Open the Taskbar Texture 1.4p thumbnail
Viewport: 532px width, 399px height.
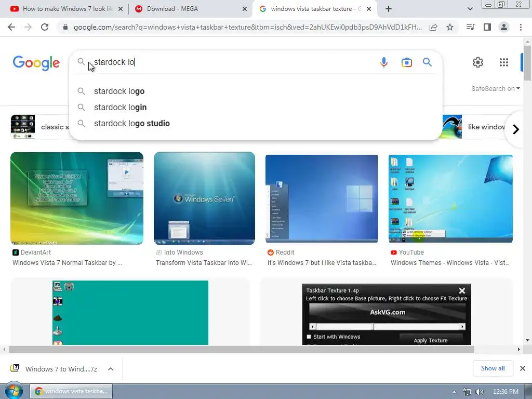pyautogui.click(x=387, y=314)
